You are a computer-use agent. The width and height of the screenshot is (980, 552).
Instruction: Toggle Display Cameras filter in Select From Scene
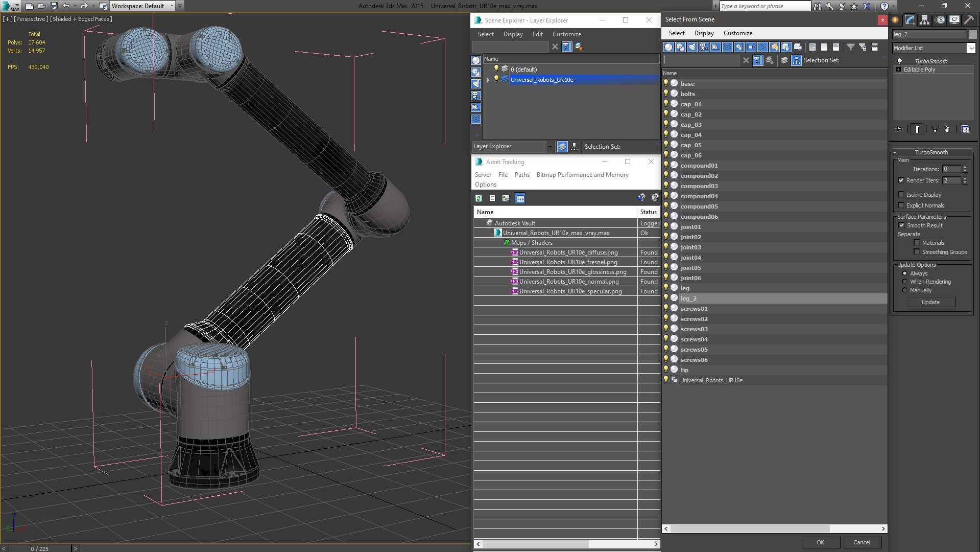(704, 47)
